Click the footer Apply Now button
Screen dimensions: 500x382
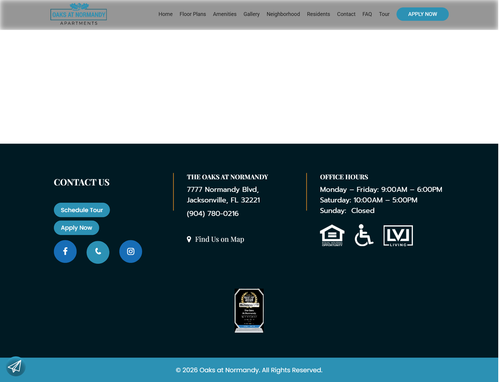tap(76, 228)
